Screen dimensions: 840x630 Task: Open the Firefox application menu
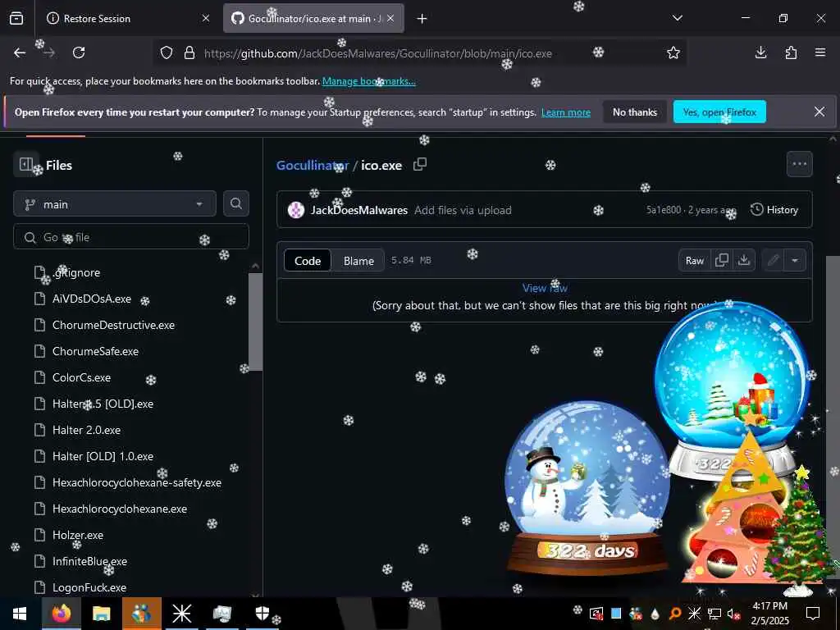[x=820, y=52]
